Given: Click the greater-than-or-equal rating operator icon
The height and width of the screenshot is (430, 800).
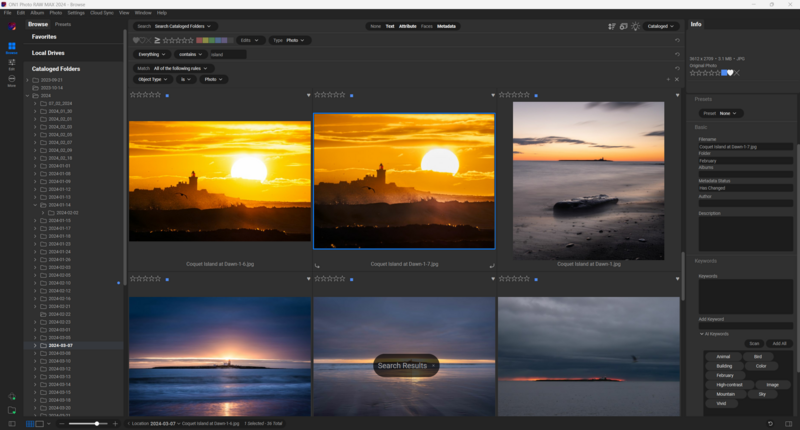Looking at the screenshot, I should click(x=157, y=40).
